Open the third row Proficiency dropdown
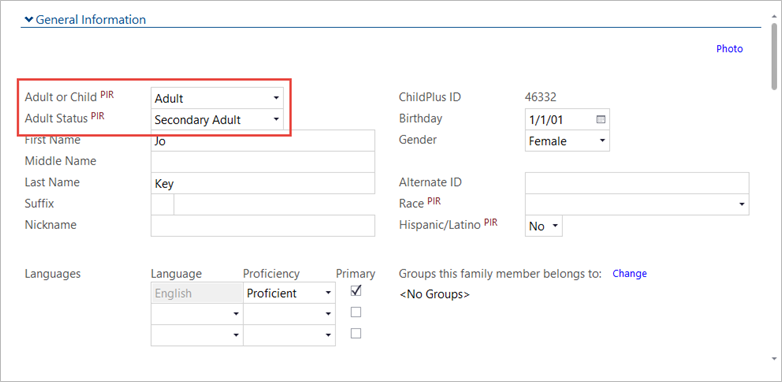The height and width of the screenshot is (382, 782). pos(289,335)
